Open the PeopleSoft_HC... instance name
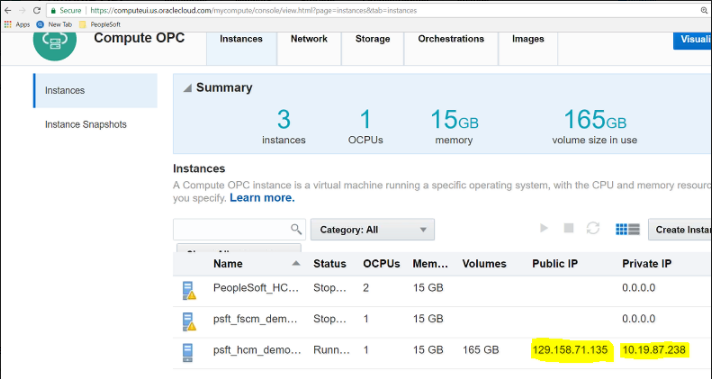The image size is (712, 379). tap(256, 288)
